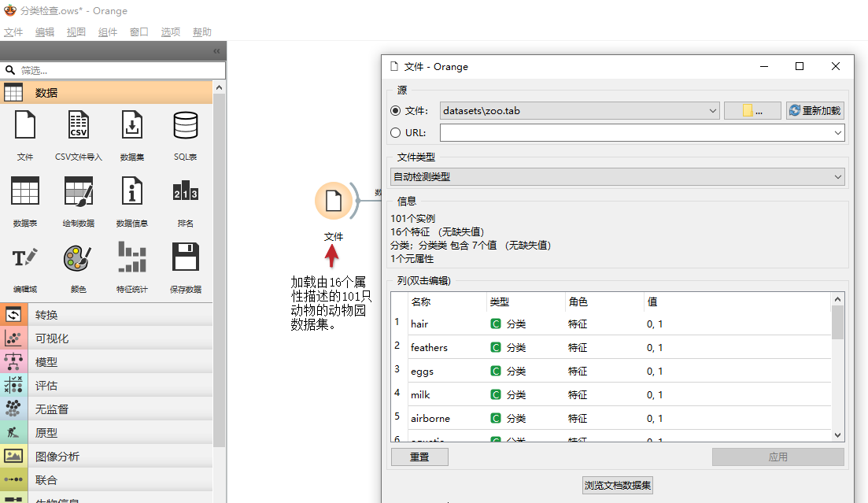Pick the 颜色 (Color) palette widget

tap(78, 257)
